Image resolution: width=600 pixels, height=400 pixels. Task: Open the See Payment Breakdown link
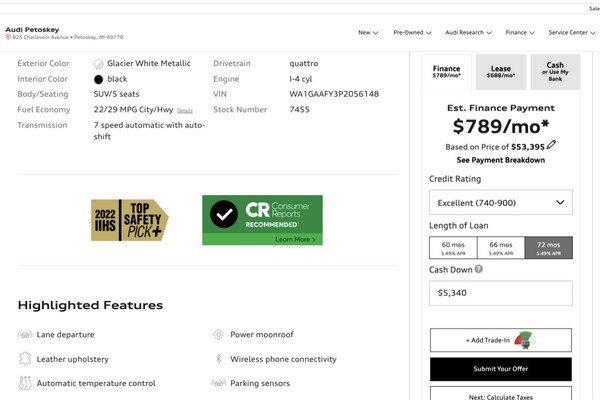(x=501, y=160)
